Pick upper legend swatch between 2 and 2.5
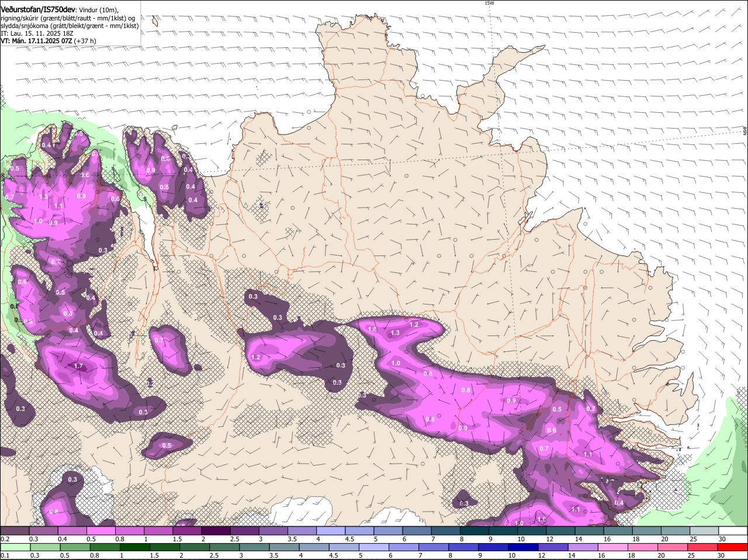 pos(216,531)
